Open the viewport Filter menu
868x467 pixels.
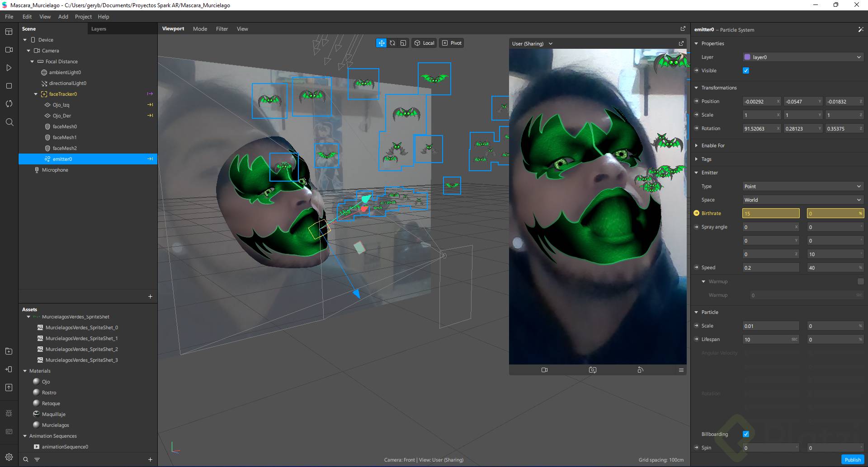[222, 29]
